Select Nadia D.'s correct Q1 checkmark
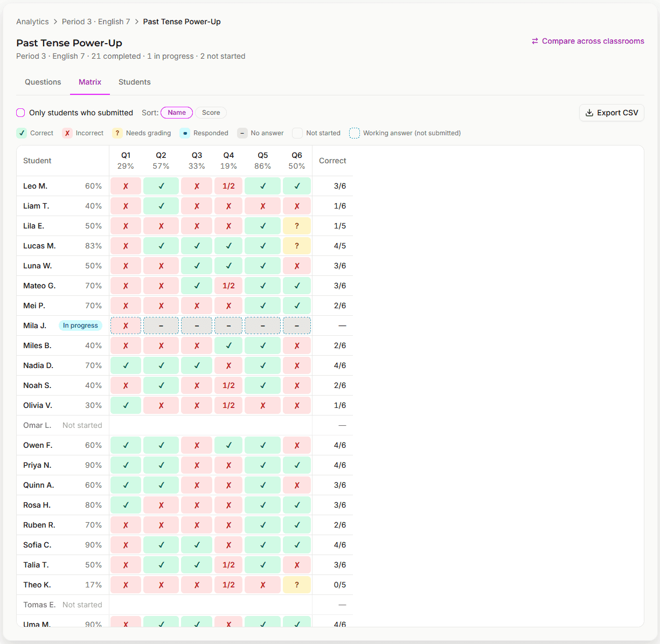 [126, 365]
